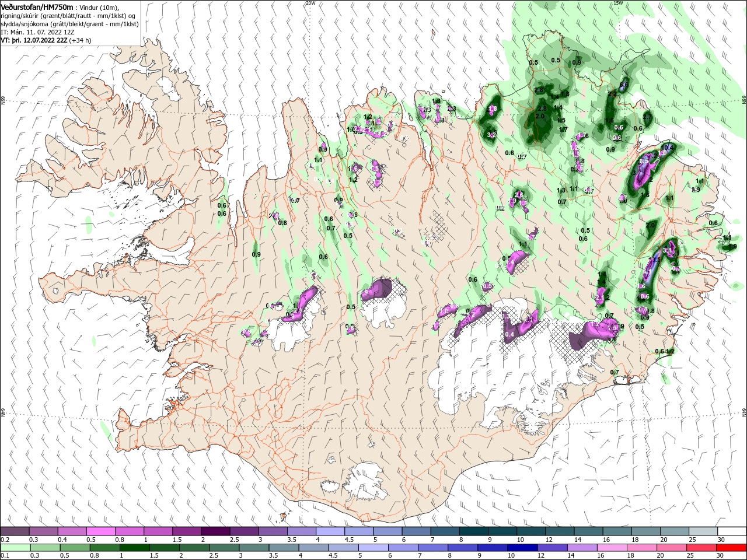Pick the snow legend swatch between 0.2 and 0.3
The image size is (747, 560).
[x=15, y=531]
